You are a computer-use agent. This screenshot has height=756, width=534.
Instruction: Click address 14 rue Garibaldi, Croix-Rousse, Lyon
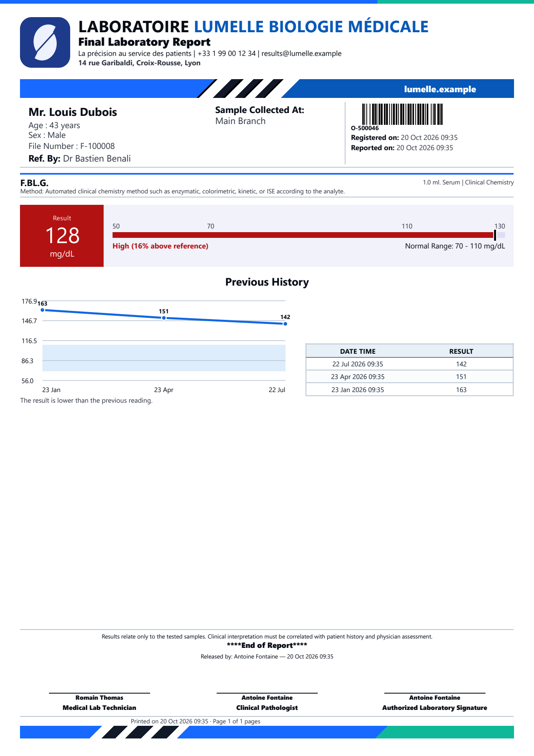139,63
